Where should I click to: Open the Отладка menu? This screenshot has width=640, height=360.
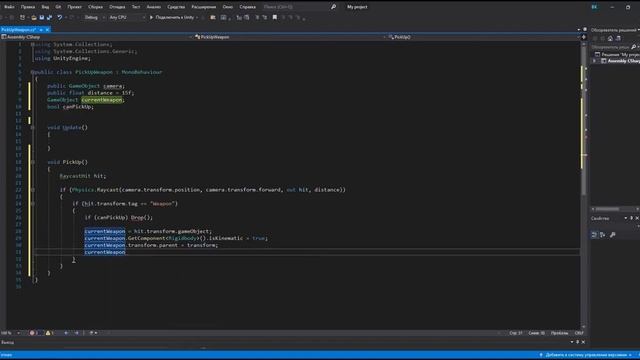pyautogui.click(x=117, y=7)
